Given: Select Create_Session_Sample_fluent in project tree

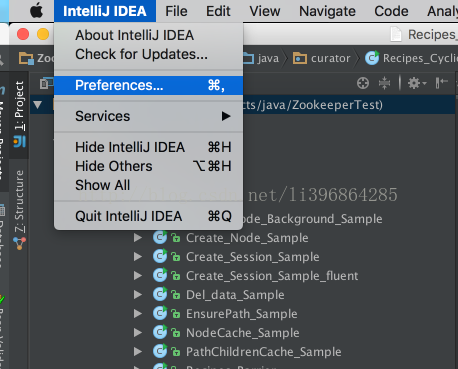Looking at the screenshot, I should [272, 276].
